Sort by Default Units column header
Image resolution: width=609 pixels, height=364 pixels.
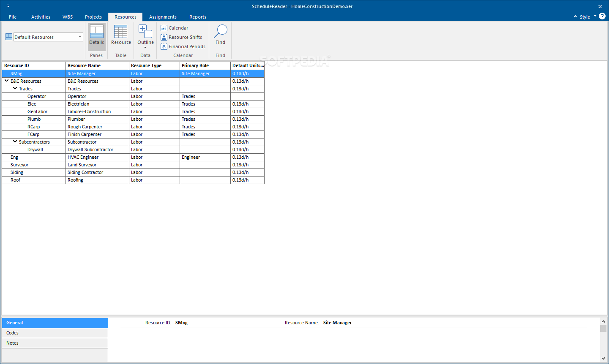click(247, 65)
